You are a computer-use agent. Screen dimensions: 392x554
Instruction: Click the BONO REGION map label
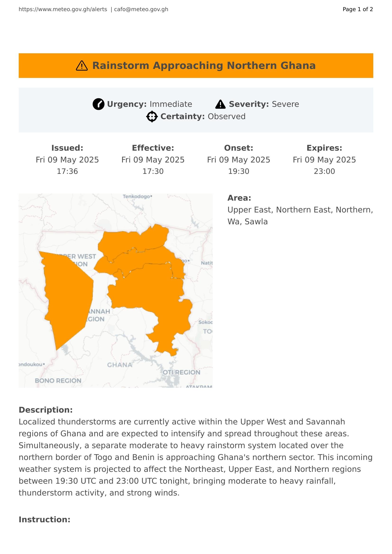(x=58, y=381)
